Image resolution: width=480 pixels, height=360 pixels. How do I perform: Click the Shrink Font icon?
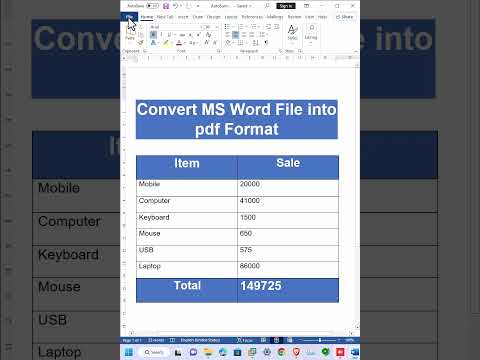215,42
